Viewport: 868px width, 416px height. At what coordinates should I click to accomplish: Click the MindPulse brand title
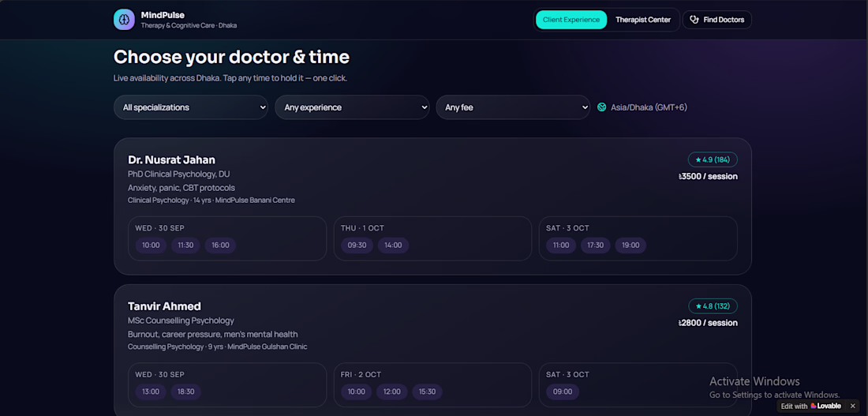point(163,15)
